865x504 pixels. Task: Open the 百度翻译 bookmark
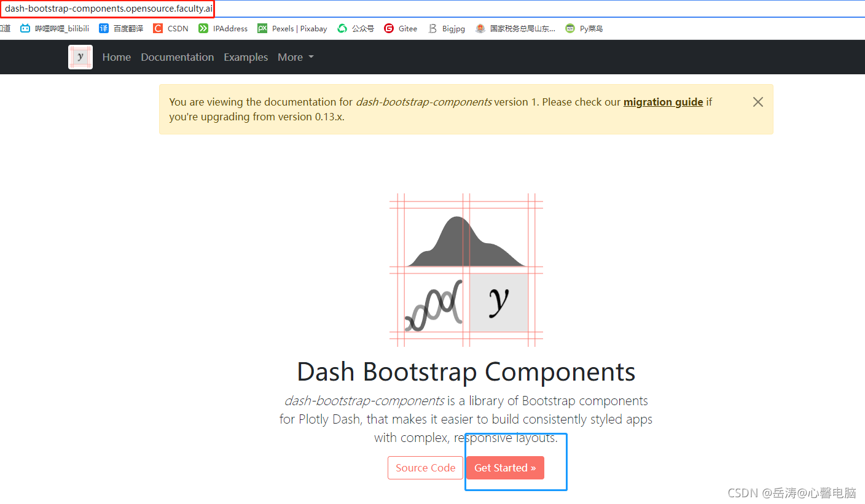(x=120, y=28)
